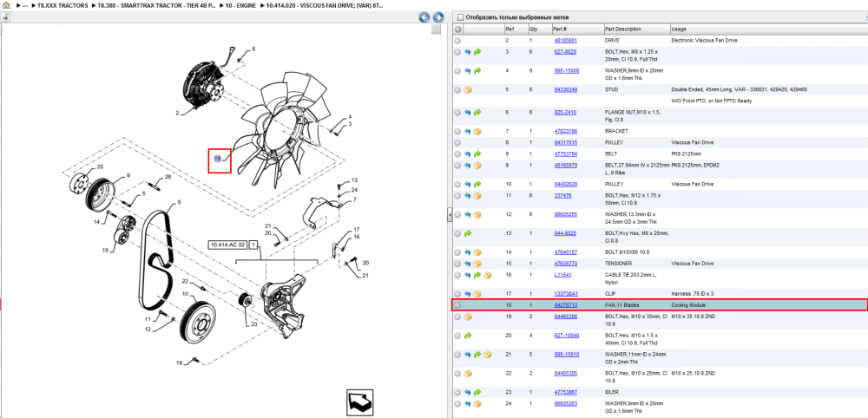868x418 pixels.
Task: Click green arrow icon for BELT 47753794
Action: [x=477, y=154]
